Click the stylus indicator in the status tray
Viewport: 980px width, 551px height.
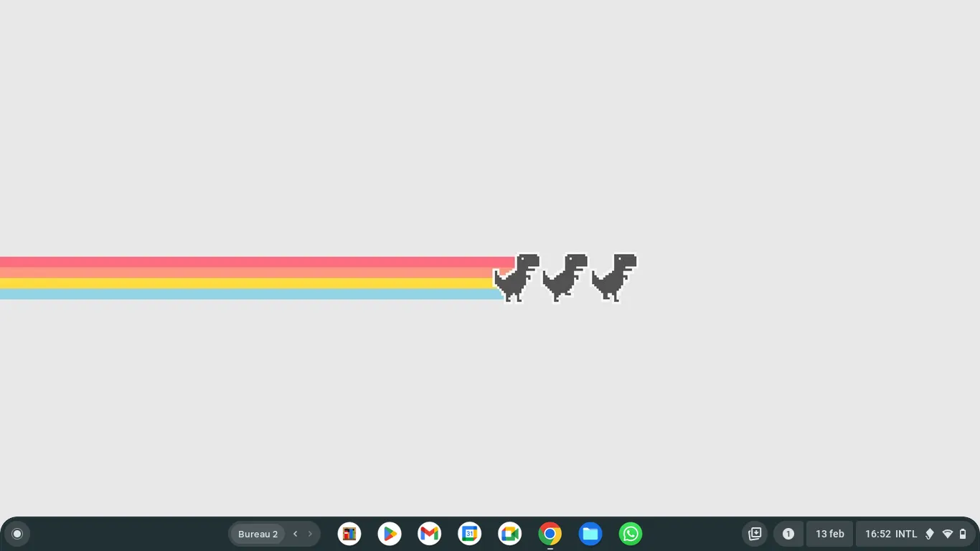click(930, 534)
